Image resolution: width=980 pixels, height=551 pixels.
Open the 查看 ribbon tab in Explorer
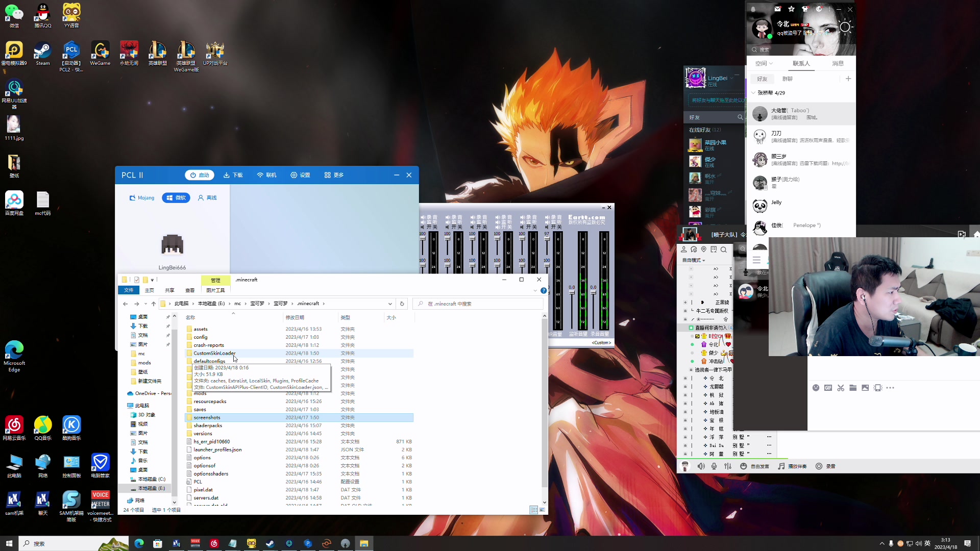(190, 290)
